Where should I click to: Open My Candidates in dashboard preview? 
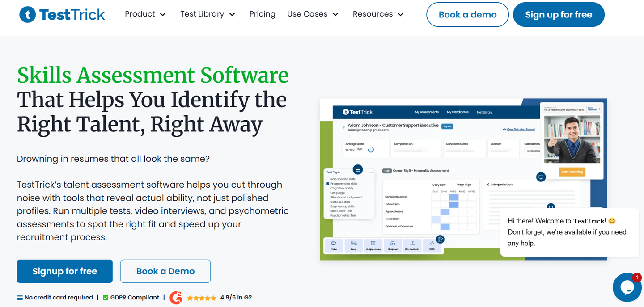458,112
